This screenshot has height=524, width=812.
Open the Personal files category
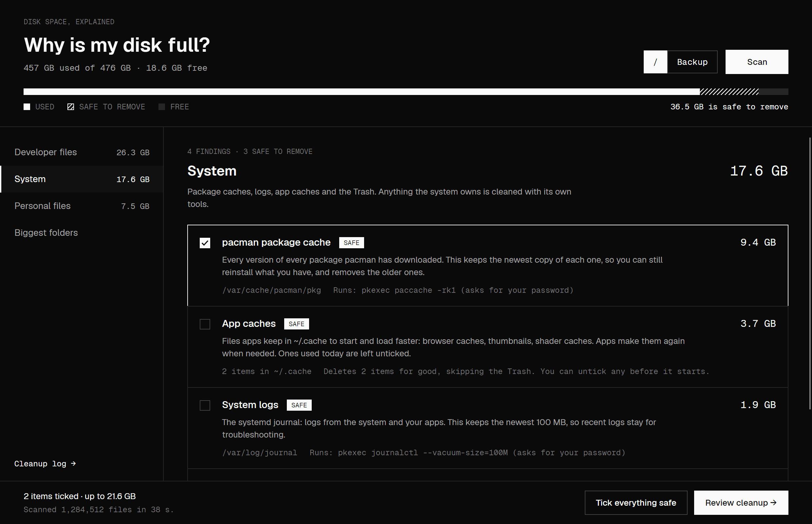(82, 206)
